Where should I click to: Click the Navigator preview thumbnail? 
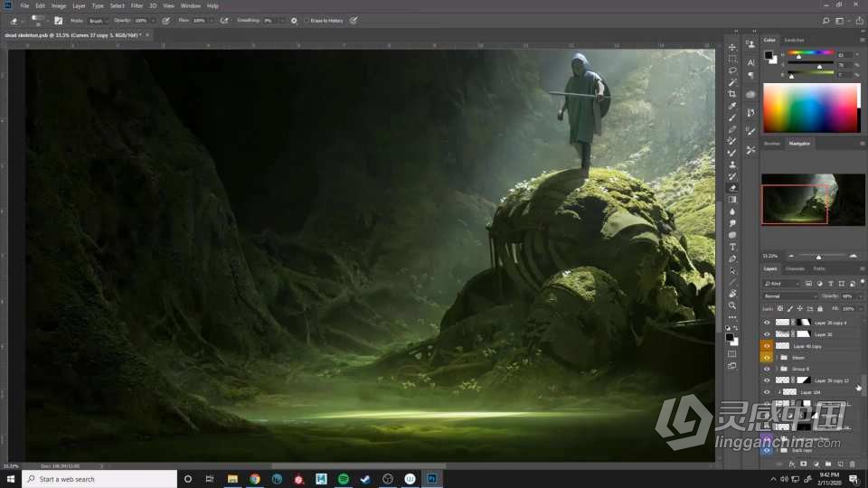click(x=813, y=200)
